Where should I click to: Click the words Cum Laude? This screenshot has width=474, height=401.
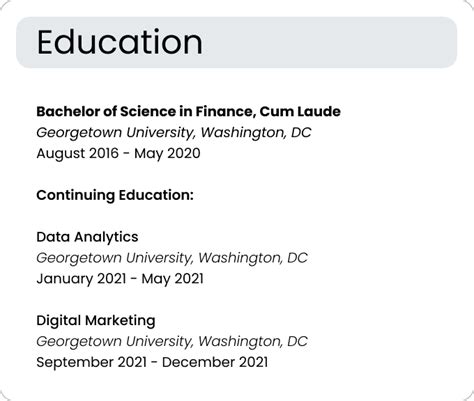300,111
